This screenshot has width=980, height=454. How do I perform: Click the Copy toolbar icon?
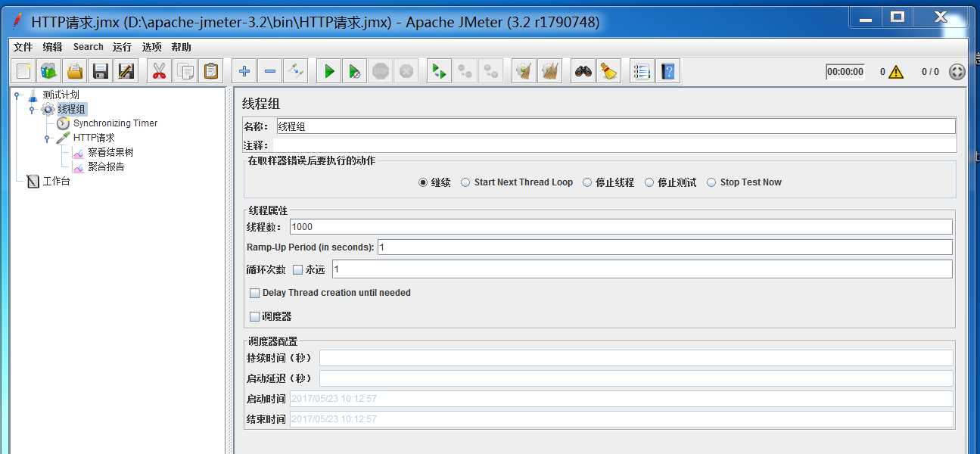[x=185, y=72]
